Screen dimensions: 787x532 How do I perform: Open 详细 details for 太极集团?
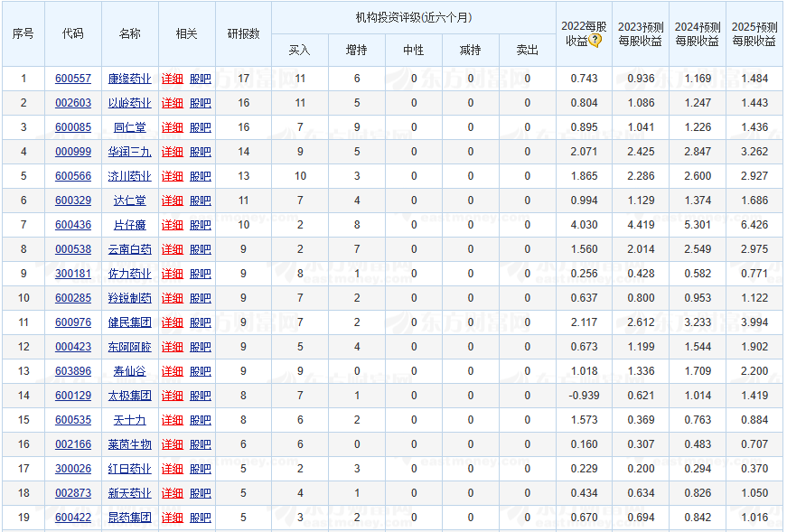click(173, 396)
